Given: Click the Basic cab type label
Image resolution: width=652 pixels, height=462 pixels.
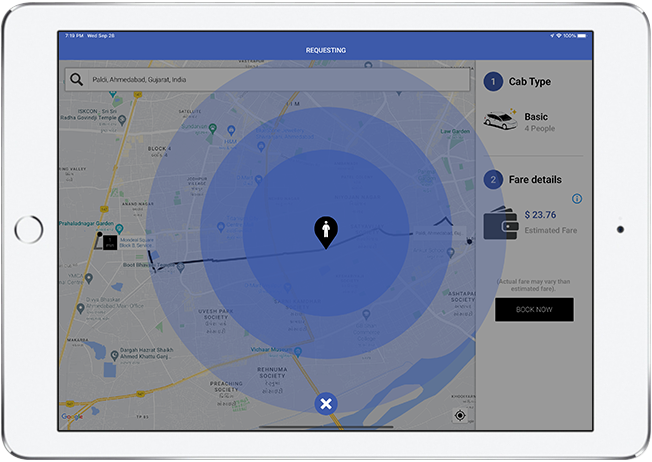Looking at the screenshot, I should (536, 117).
